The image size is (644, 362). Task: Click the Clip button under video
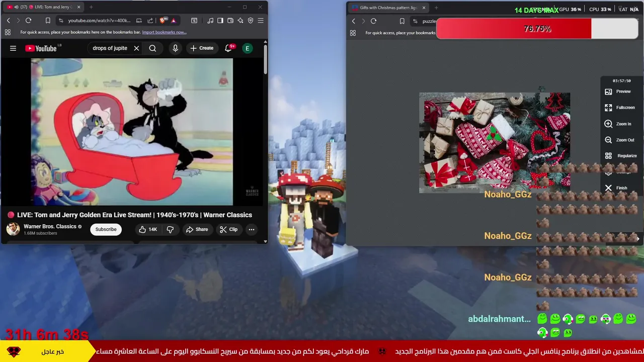228,229
